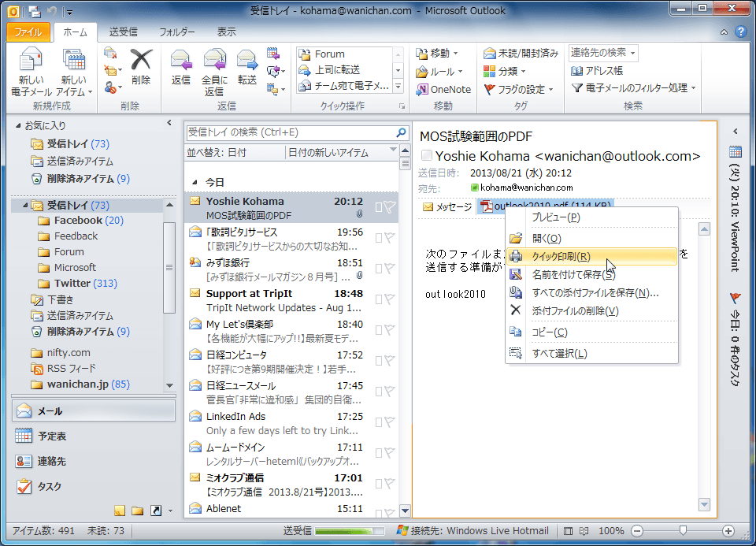Switch to the フォルダー ribbon tab

click(177, 32)
